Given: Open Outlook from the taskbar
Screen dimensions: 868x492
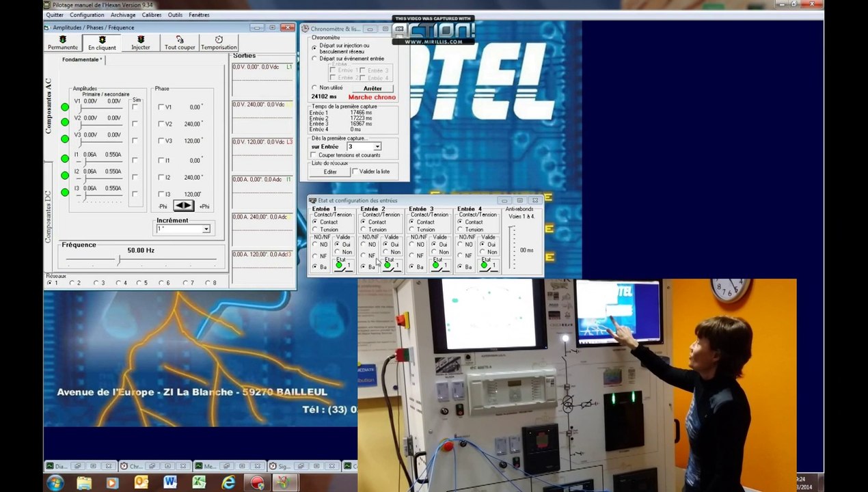Looking at the screenshot, I should [141, 482].
